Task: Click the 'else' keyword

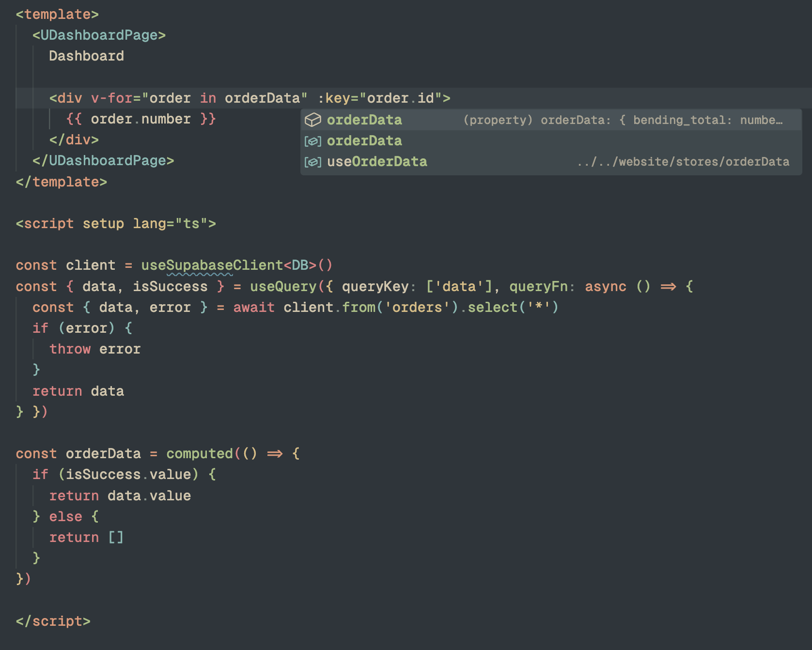Action: pos(65,517)
